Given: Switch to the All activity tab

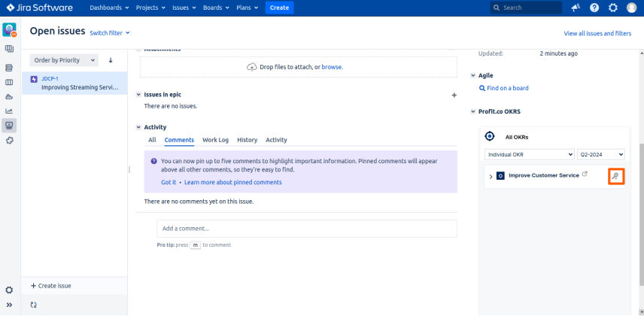Looking at the screenshot, I should tap(152, 140).
